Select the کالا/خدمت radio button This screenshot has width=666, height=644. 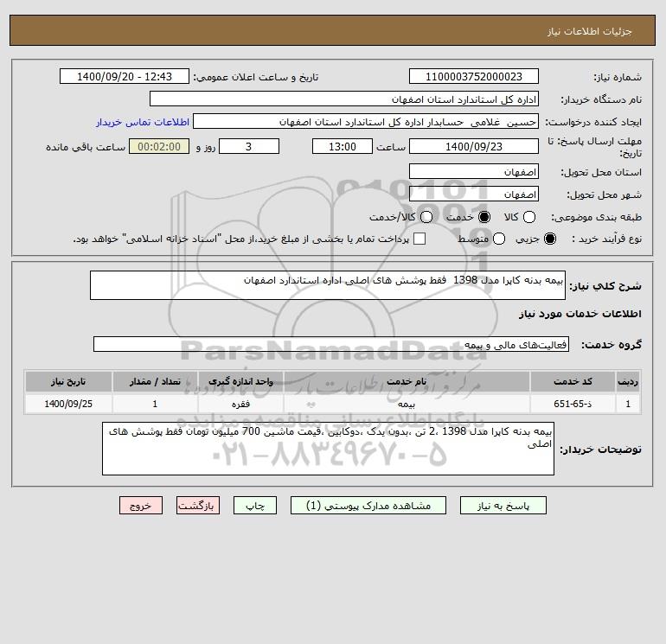click(426, 217)
